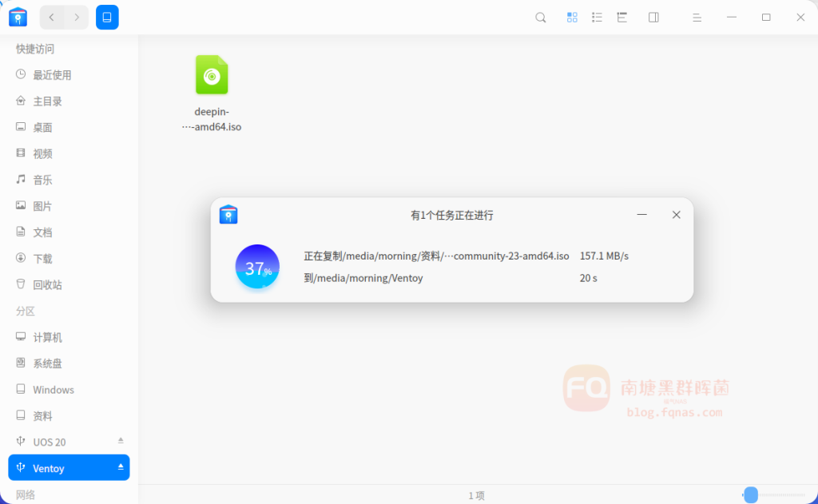
Task: Open 回收站 trash in sidebar
Action: (47, 285)
